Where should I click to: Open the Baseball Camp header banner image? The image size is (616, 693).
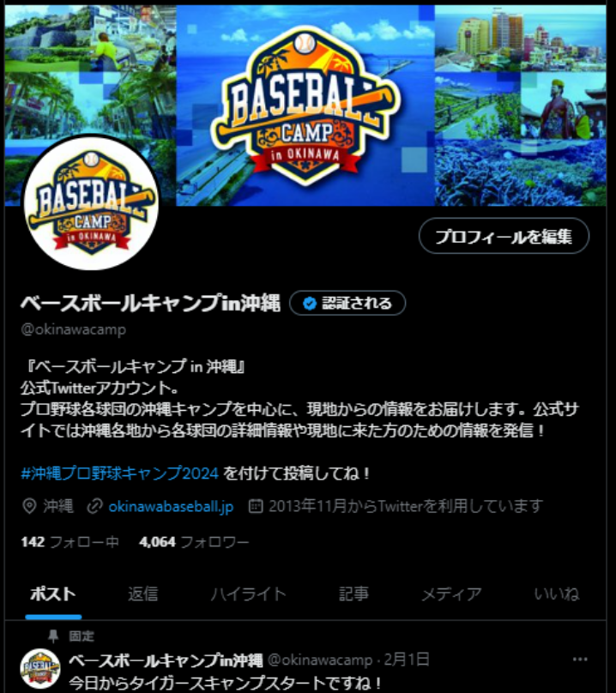click(305, 105)
